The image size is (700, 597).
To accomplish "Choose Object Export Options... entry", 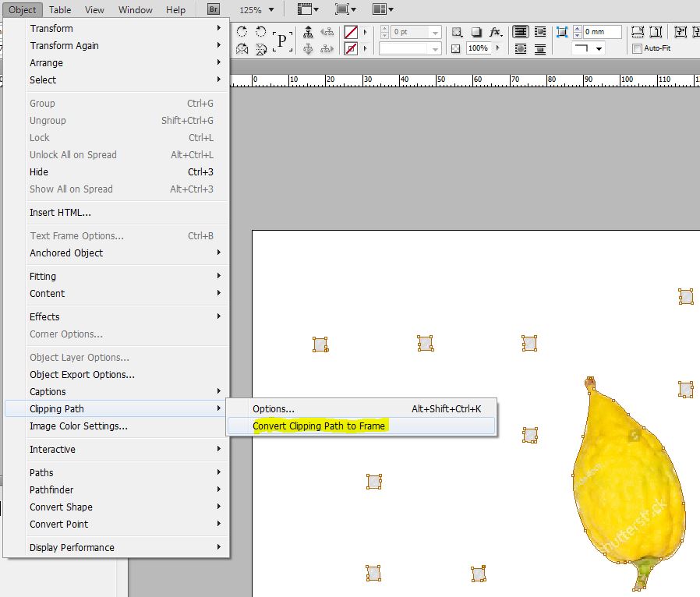I will [116, 374].
